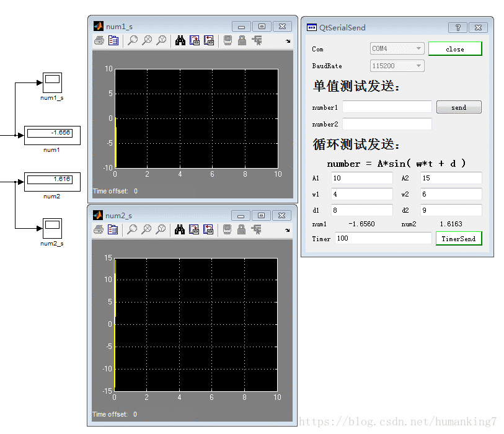
Task: Click lock axes selection icon in num1_s
Action: [242, 40]
